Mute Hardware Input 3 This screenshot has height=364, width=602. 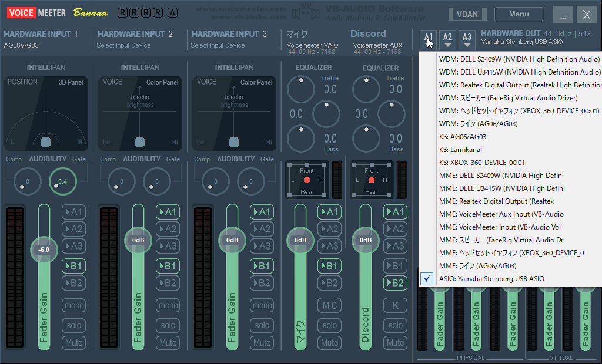262,342
